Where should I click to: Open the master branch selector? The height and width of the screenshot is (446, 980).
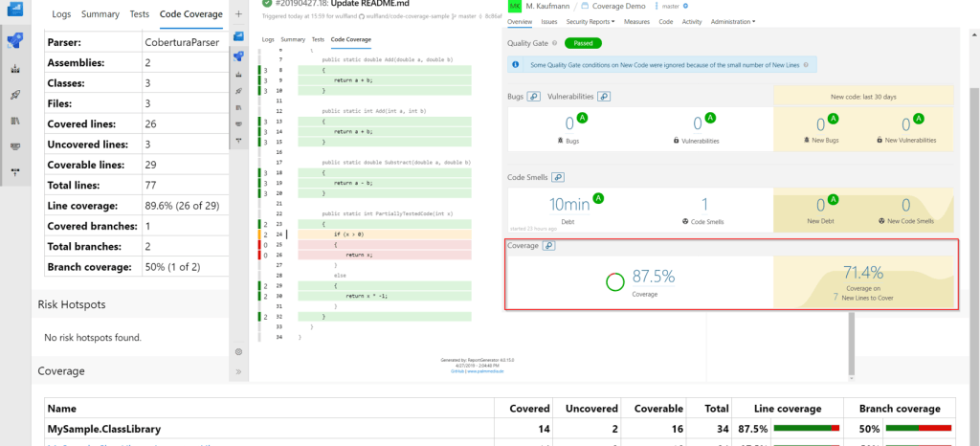coord(670,6)
